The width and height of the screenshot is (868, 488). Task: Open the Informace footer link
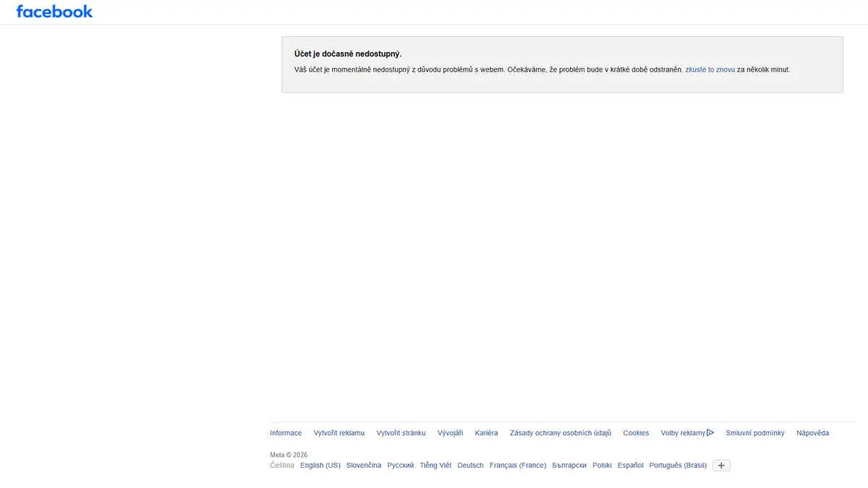(286, 433)
